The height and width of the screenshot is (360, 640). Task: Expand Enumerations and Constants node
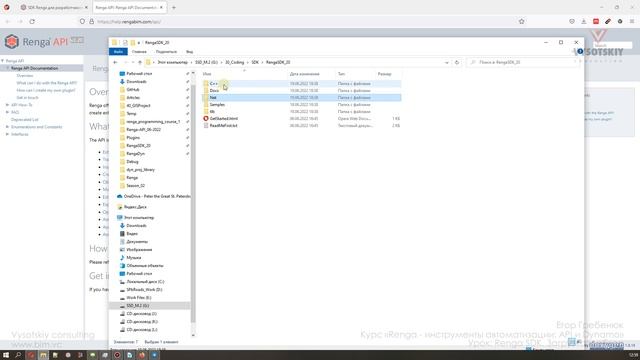[x=7, y=127]
